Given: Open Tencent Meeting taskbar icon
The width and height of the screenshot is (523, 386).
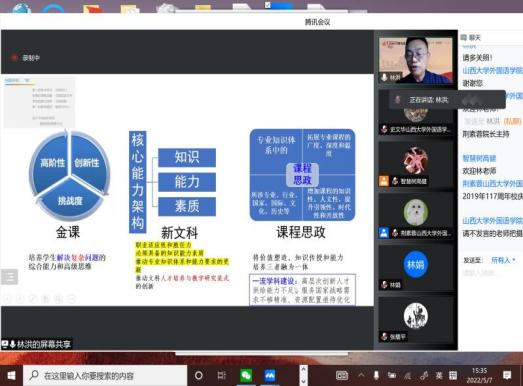Looking at the screenshot, I should [270, 376].
